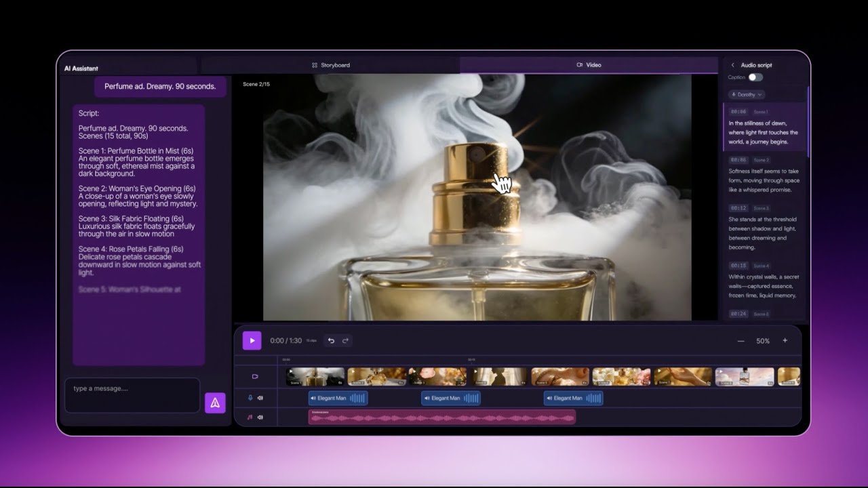868x488 pixels.
Task: Click the undo arrow icon
Action: click(x=331, y=341)
